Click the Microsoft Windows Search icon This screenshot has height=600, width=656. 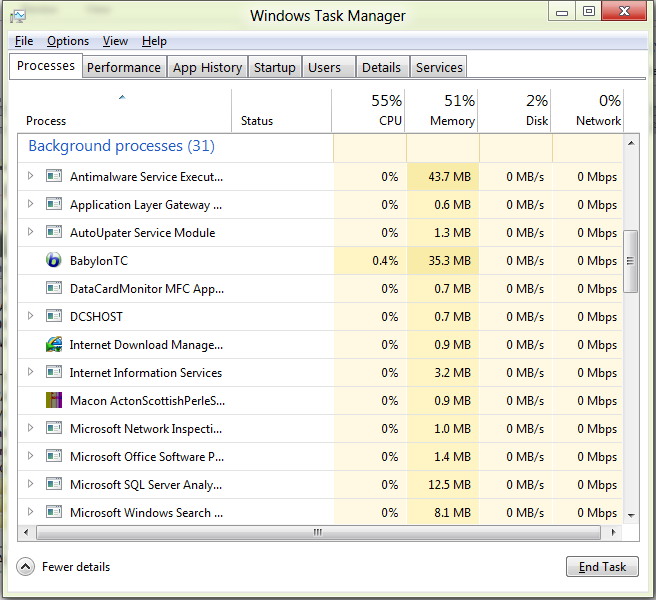54,512
